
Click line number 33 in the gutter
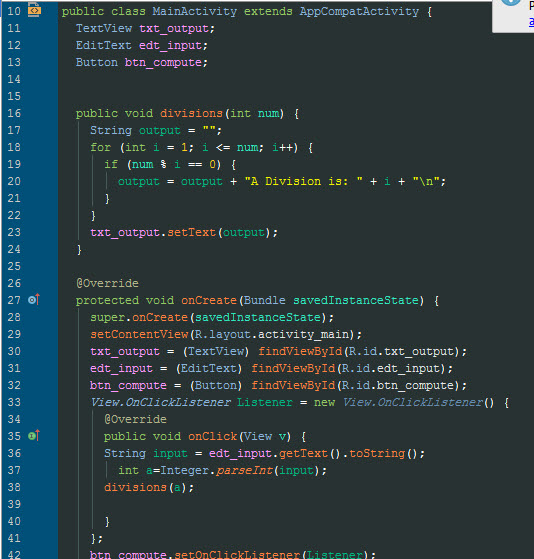tap(14, 402)
